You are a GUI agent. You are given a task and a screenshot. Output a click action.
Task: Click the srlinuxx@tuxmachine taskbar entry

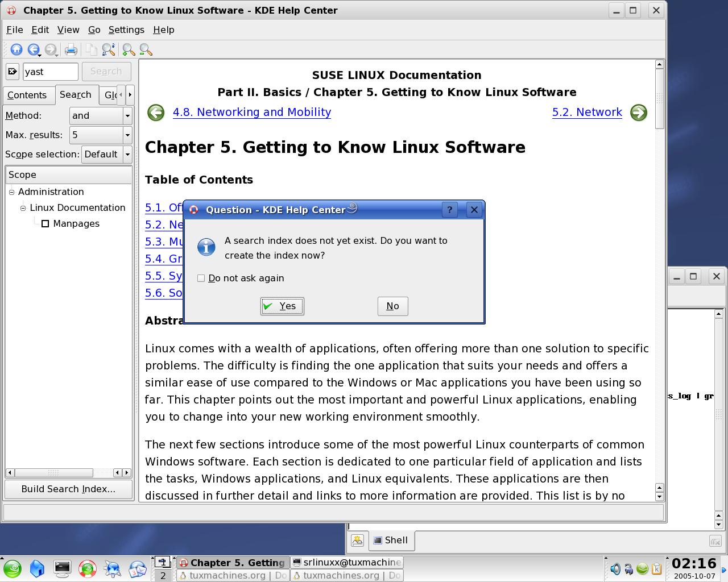click(347, 562)
